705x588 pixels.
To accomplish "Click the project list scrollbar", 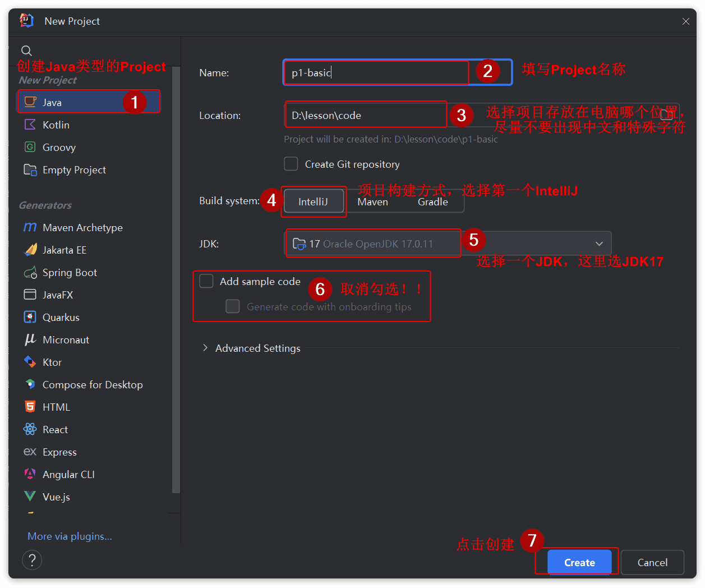I will (176, 281).
